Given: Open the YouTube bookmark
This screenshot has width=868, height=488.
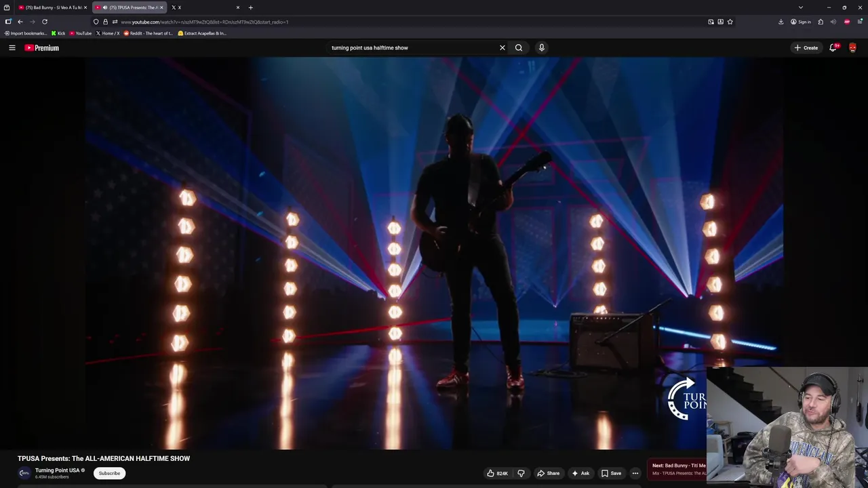Looking at the screenshot, I should [x=81, y=33].
